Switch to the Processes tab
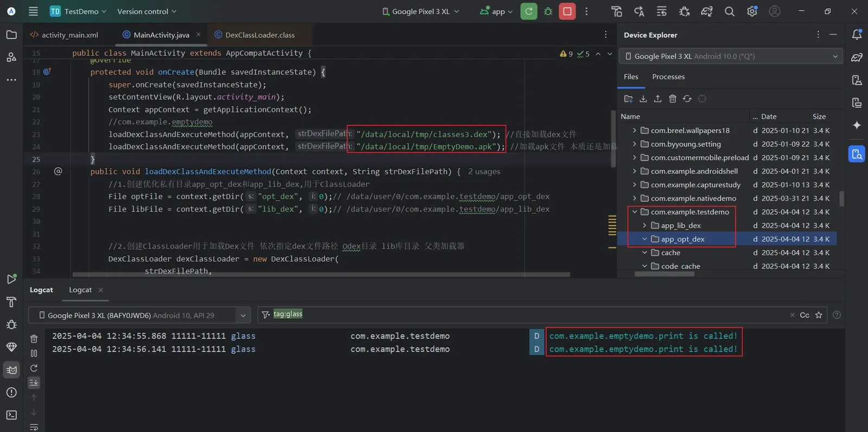868x432 pixels. coord(668,77)
